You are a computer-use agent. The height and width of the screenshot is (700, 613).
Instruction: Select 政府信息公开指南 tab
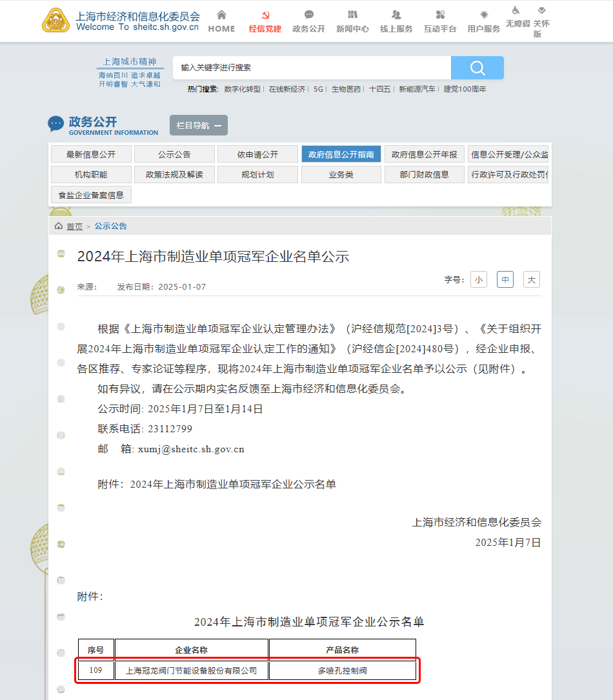pos(341,154)
